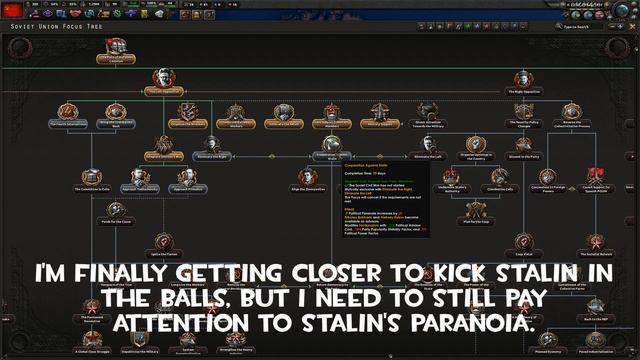Open the Officer Corps helmet icon
640x360 pixels.
coord(159,14)
